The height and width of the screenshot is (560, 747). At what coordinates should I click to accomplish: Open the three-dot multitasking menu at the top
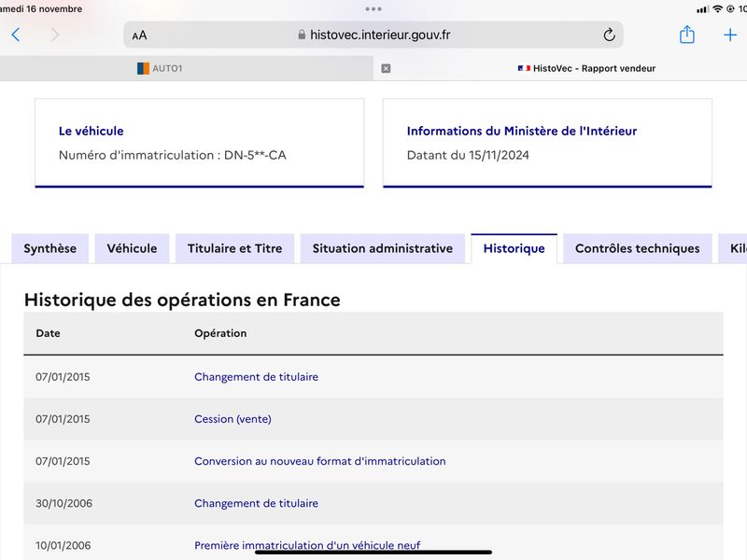(x=373, y=9)
